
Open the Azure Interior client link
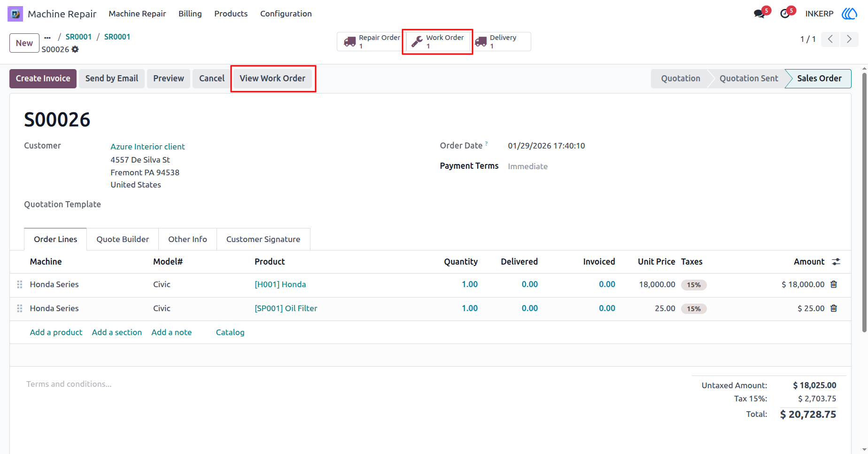point(147,147)
